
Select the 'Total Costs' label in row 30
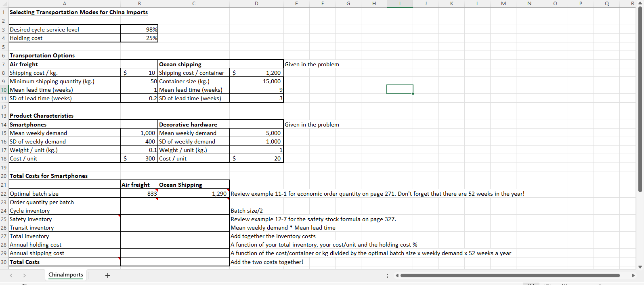[65, 262]
